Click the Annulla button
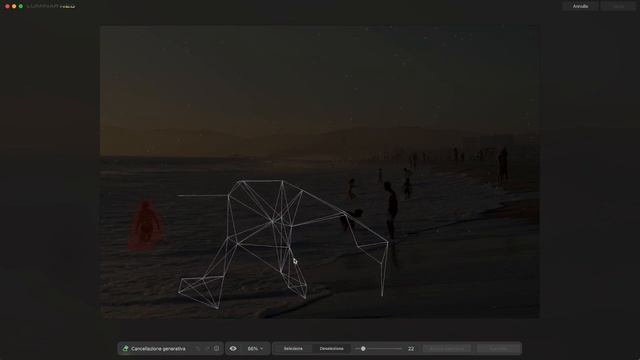The width and height of the screenshot is (640, 360). click(x=580, y=6)
